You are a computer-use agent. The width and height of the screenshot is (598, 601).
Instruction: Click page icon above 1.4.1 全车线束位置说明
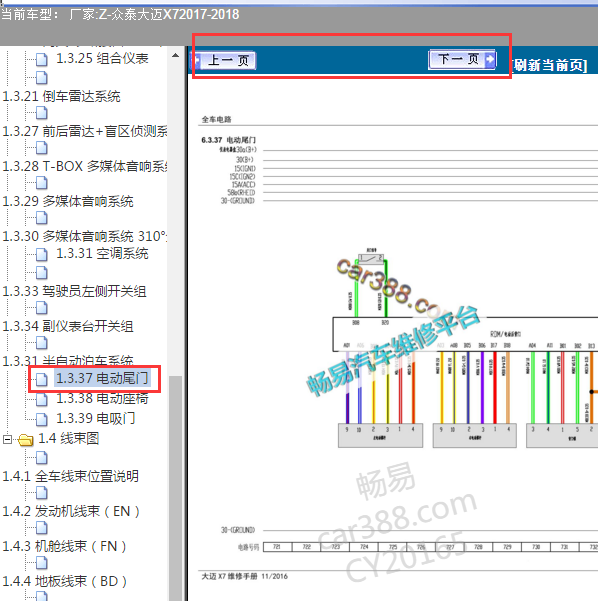tap(42, 458)
